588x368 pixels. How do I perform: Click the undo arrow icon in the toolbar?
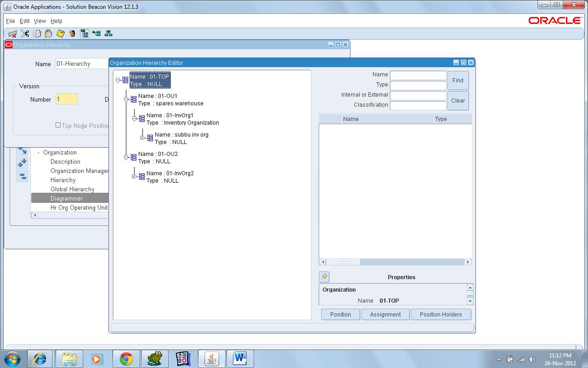click(x=72, y=33)
